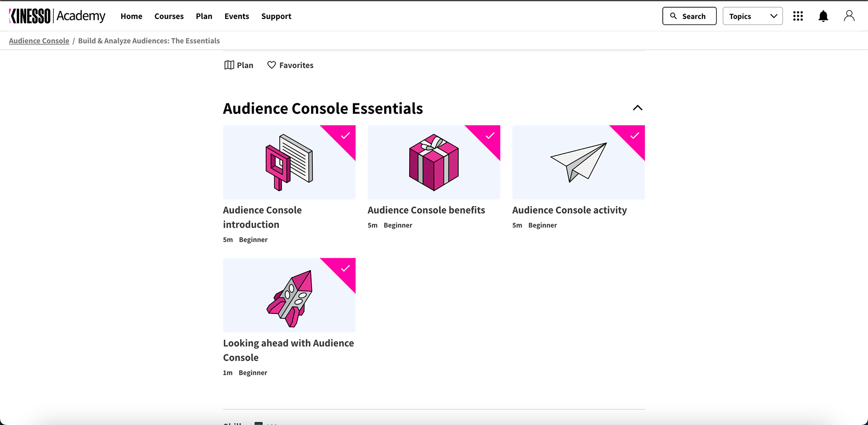
Task: Click breadcrumb text Build & Analyze Audiences: The Essentials
Action: click(x=149, y=41)
